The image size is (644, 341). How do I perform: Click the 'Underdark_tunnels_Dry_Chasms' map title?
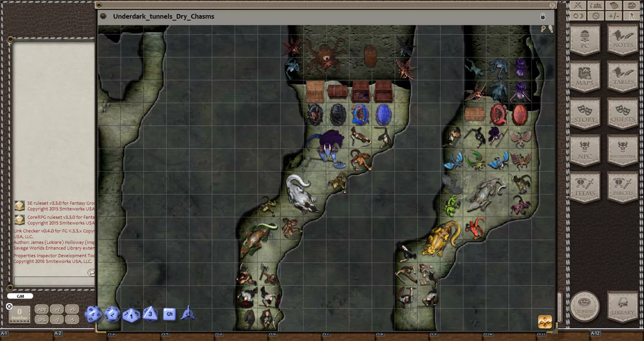click(x=164, y=16)
